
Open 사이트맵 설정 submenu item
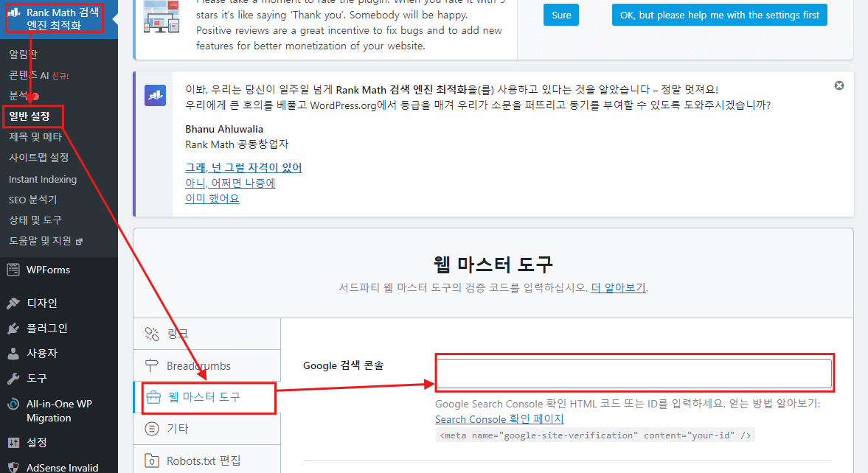[39, 158]
